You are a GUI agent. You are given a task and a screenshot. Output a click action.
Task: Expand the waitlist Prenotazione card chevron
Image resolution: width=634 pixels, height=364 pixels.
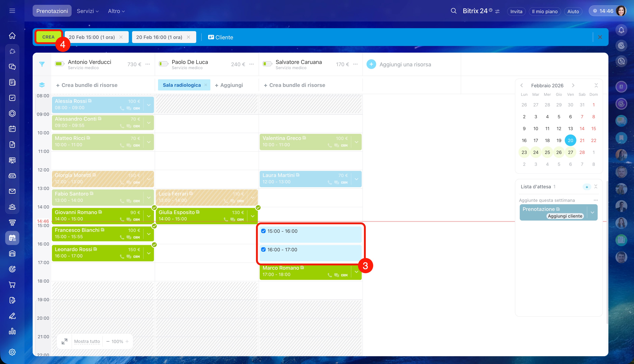pyautogui.click(x=592, y=213)
